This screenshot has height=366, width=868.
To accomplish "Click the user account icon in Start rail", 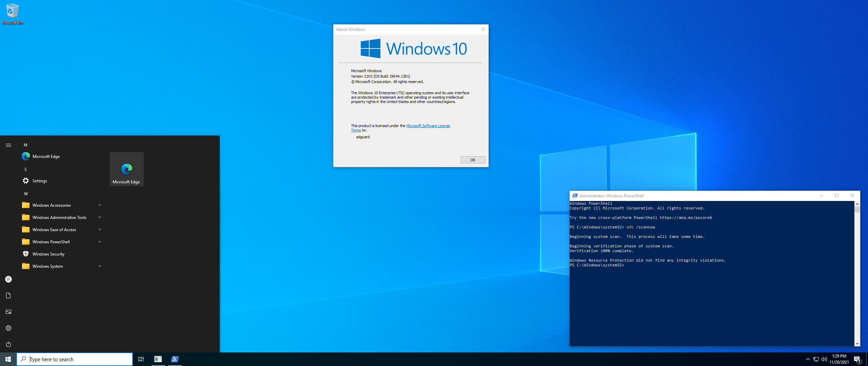I will (8, 279).
